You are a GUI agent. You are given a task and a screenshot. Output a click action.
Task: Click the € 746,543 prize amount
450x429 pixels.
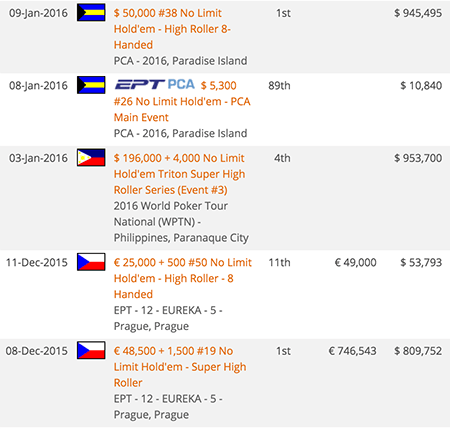pos(353,351)
